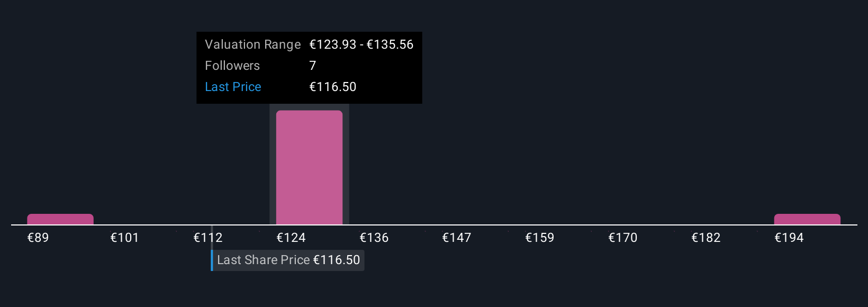Click the Last Price link in tooltip
868x307 pixels.
point(233,87)
